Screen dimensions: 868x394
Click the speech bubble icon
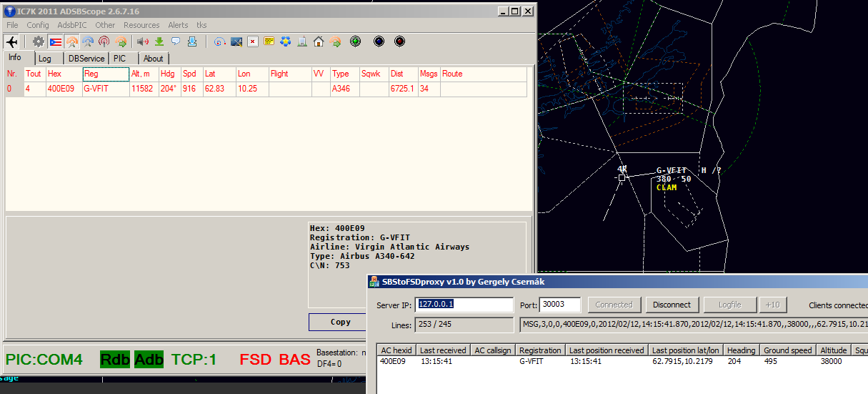click(x=175, y=41)
